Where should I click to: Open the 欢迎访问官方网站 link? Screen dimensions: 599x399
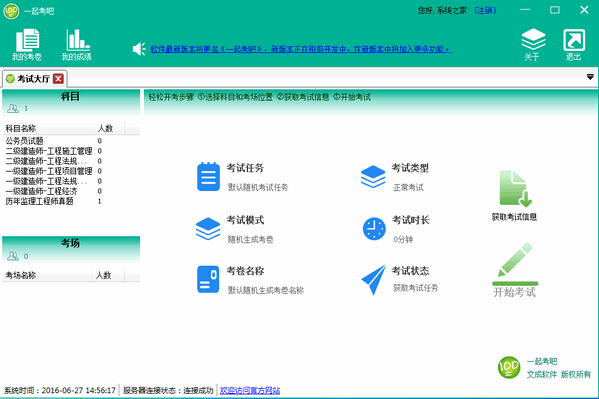point(250,391)
